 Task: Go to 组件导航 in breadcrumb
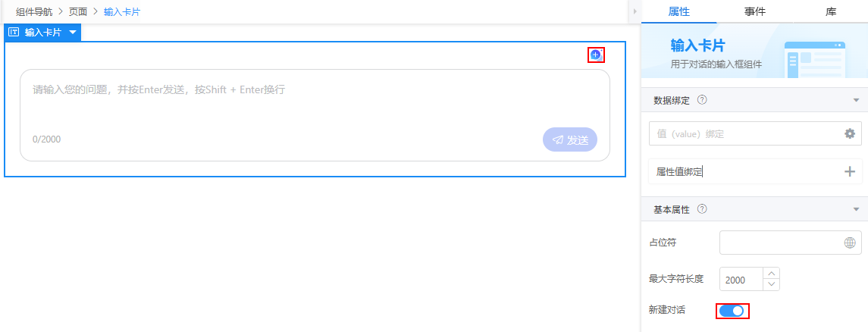point(34,11)
